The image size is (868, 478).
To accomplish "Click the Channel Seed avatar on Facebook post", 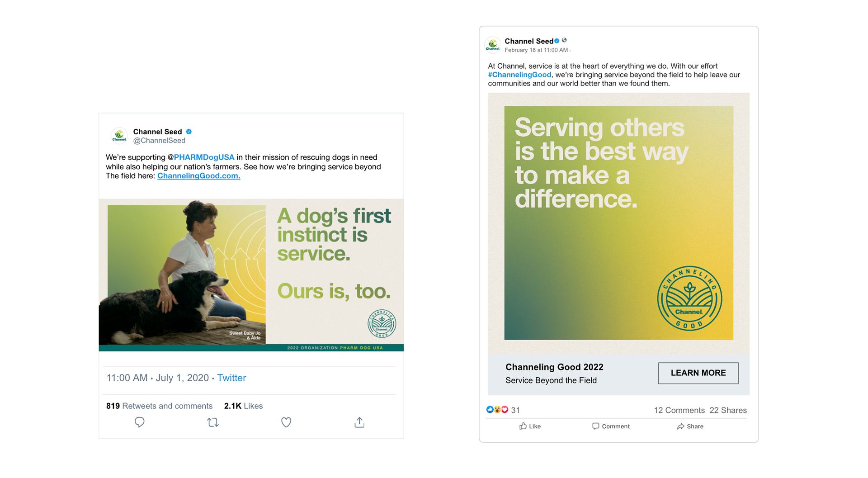I will (x=493, y=45).
